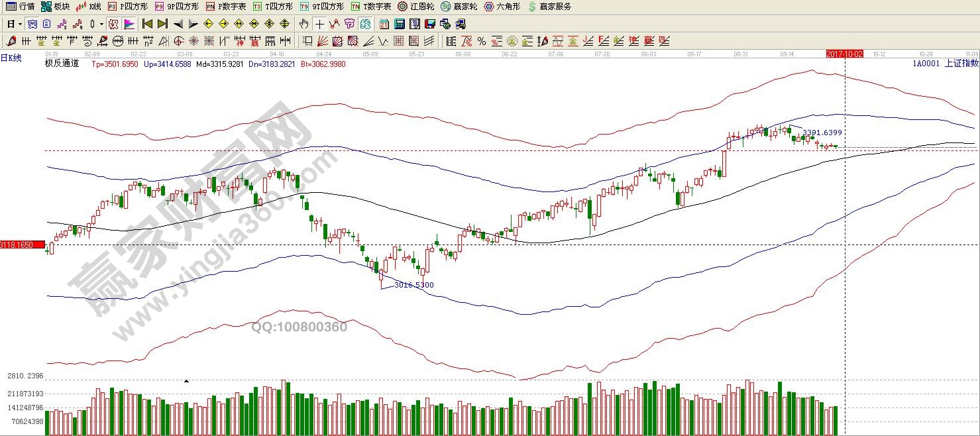
Task: Click the 极反通道 indicator label
Action: click(62, 64)
